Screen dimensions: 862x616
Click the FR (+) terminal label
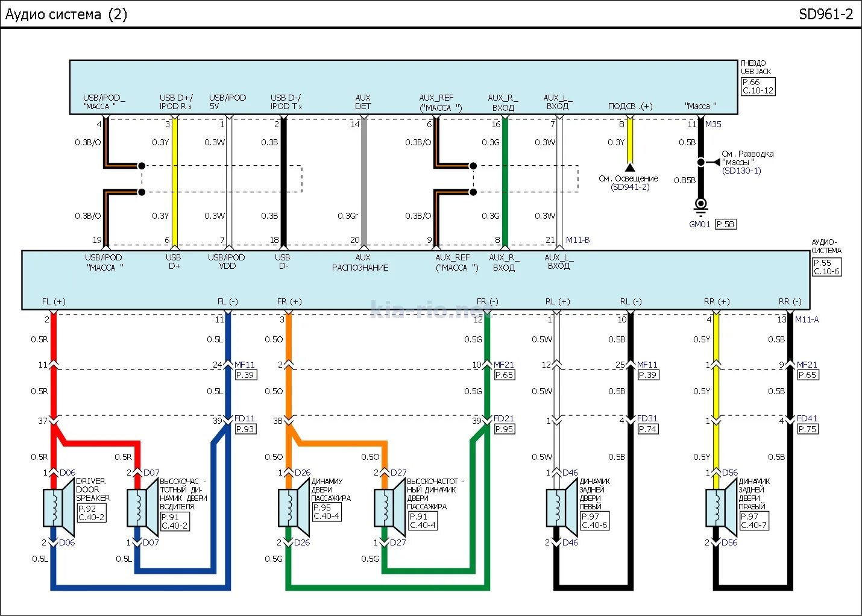(289, 301)
